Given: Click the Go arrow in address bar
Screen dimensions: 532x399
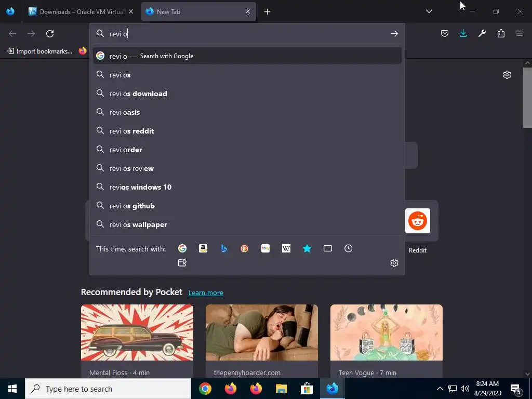Looking at the screenshot, I should click(394, 34).
